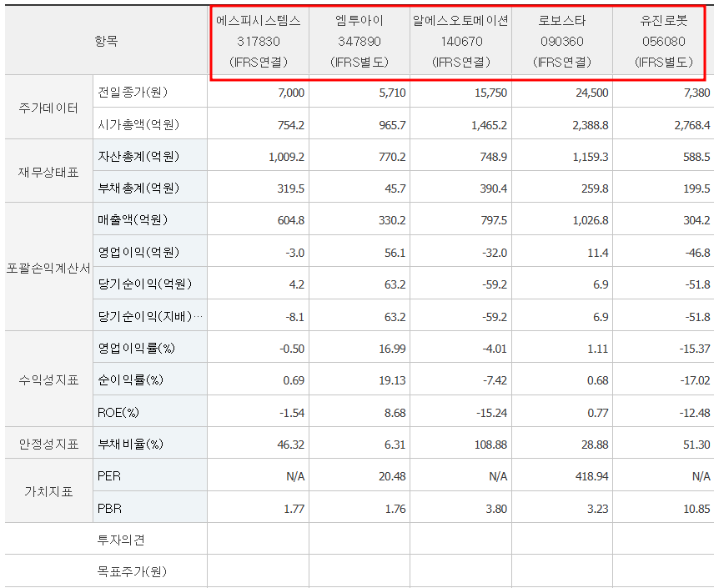This screenshot has width=724, height=588.
Task: Click the 16.99 operating margin value
Action: click(393, 349)
